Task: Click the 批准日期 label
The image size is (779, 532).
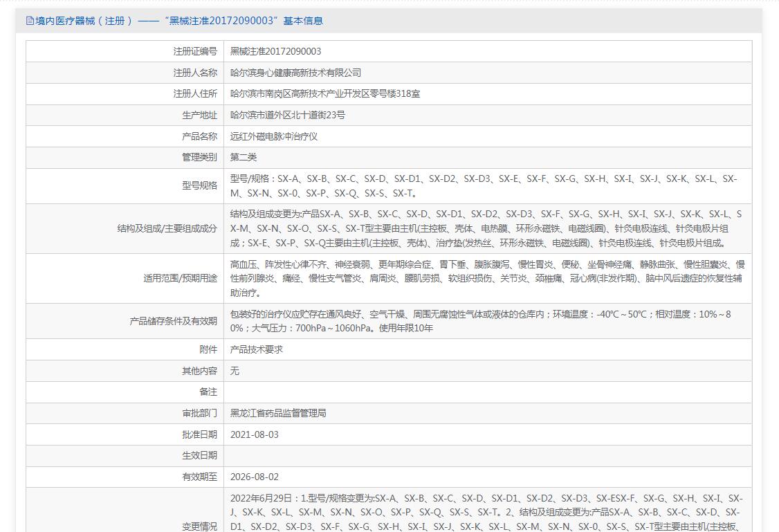Action: [199, 434]
